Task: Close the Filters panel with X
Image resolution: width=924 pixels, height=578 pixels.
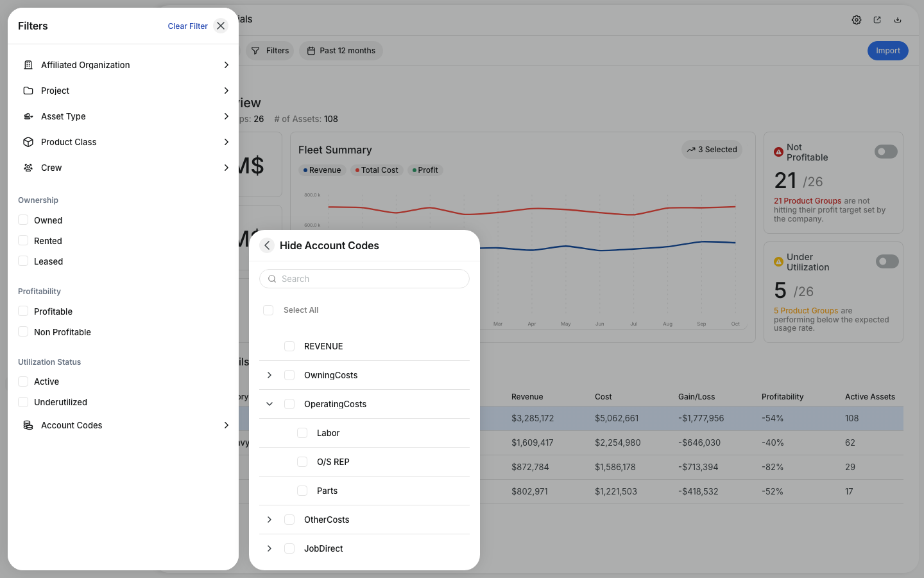Action: click(x=221, y=26)
